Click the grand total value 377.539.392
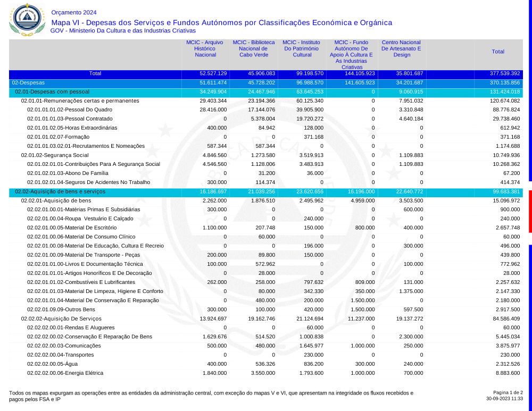 pos(504,73)
